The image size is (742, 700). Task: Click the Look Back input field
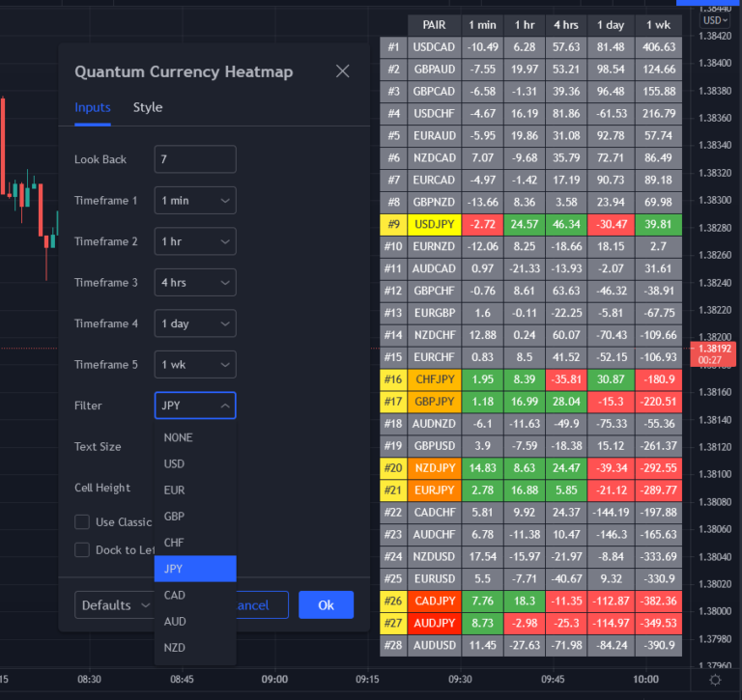click(194, 159)
